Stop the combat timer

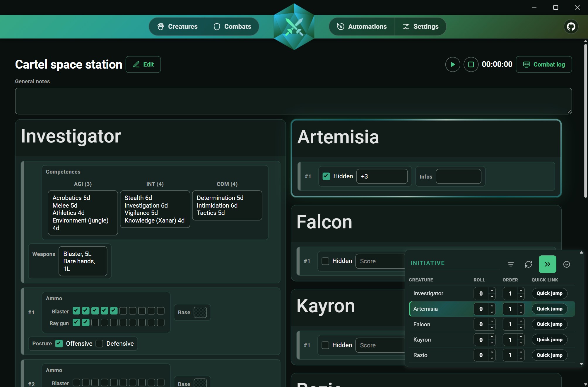(x=471, y=64)
